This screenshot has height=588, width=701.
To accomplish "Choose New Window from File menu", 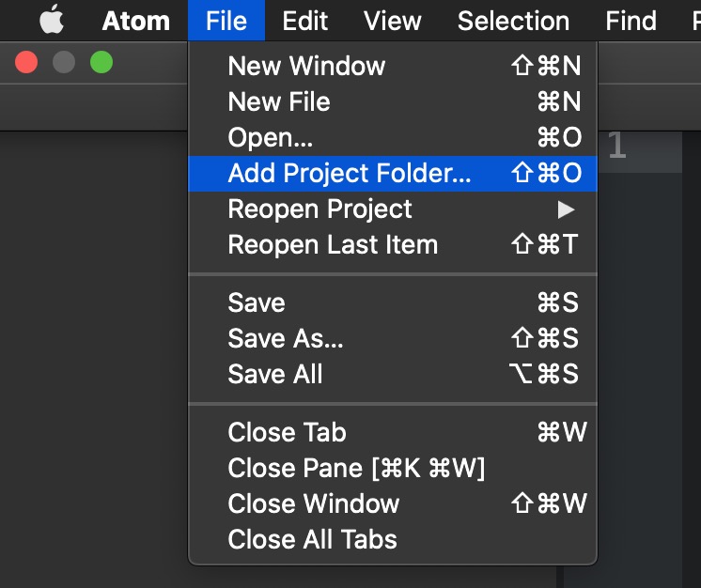I will pyautogui.click(x=306, y=66).
